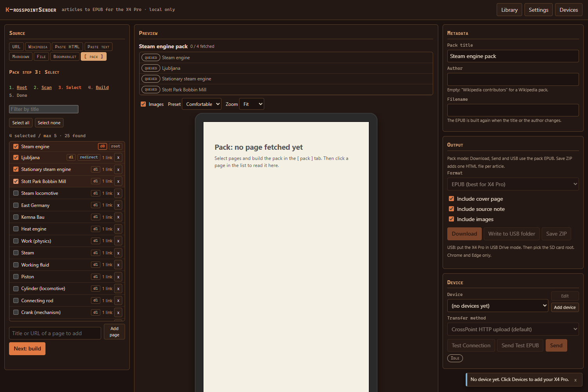Jump to the Scan step link
Viewport: 588px width, 392px height.
pyautogui.click(x=47, y=87)
